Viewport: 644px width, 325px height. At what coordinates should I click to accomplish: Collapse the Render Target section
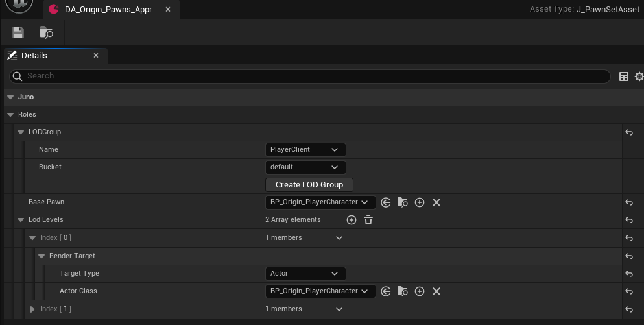42,256
